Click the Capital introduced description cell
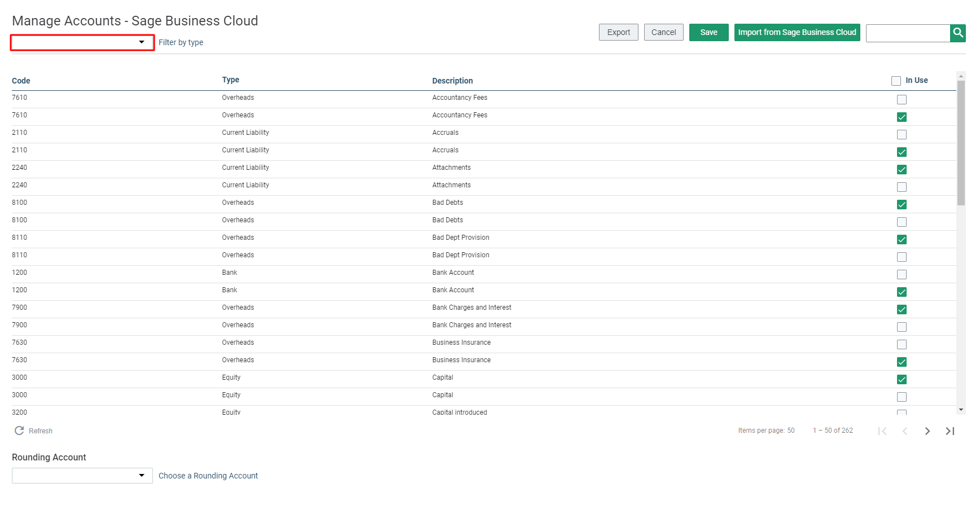This screenshot has width=980, height=505. 460,412
